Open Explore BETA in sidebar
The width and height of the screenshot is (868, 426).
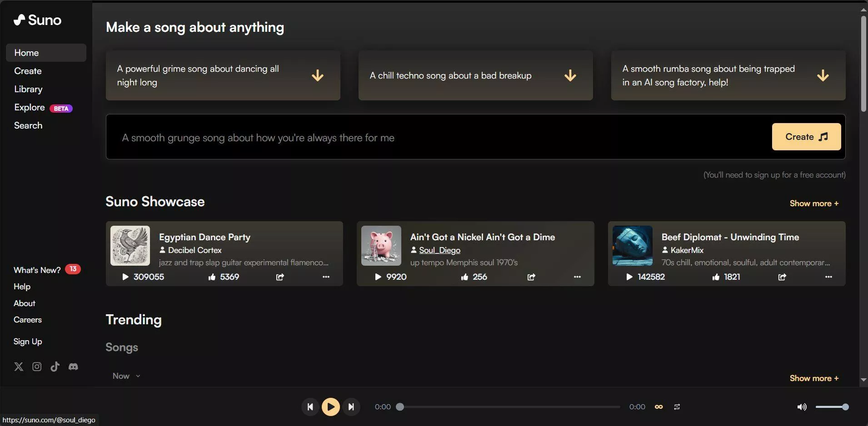point(43,108)
